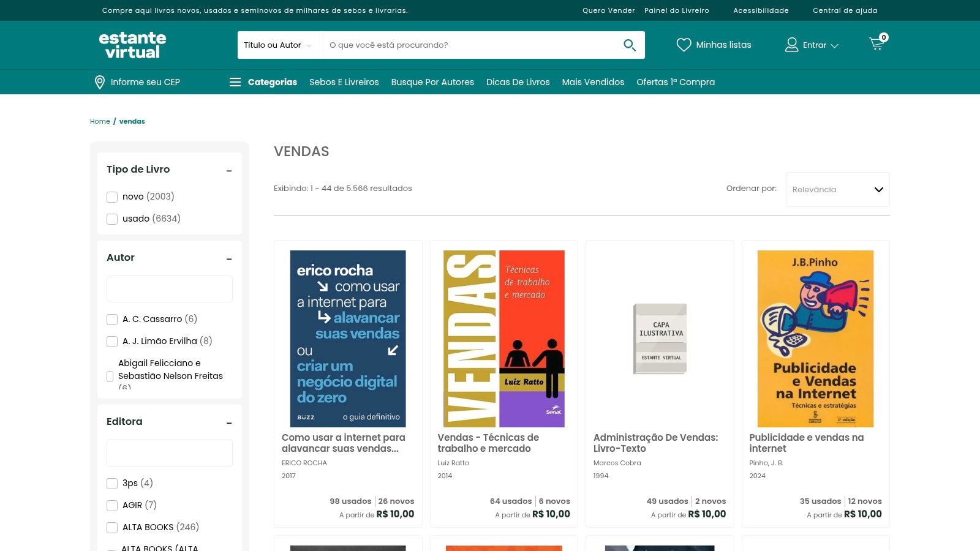Click the Exibindo 1 - 44 results text
This screenshot has height=551, width=980.
click(x=343, y=189)
